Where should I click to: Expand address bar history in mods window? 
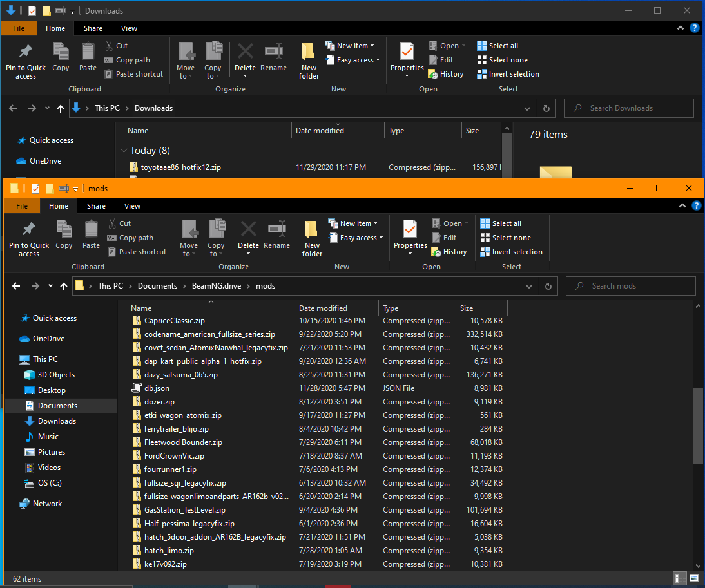529,286
